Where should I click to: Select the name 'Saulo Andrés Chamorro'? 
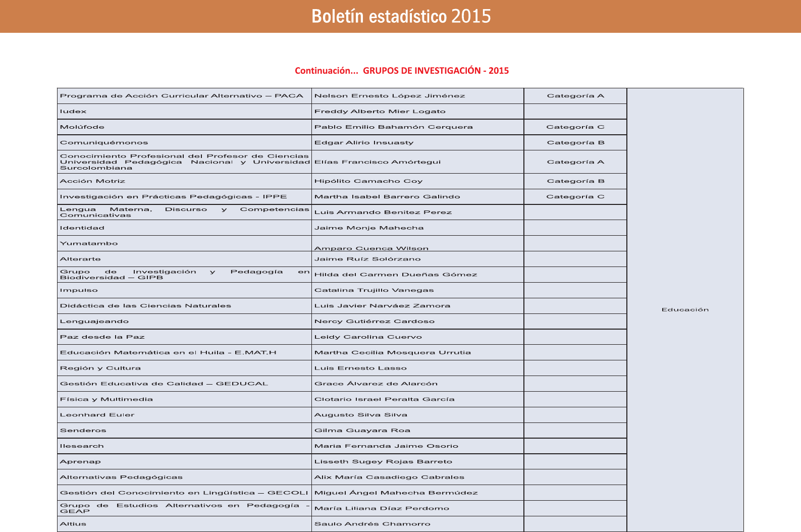click(372, 524)
